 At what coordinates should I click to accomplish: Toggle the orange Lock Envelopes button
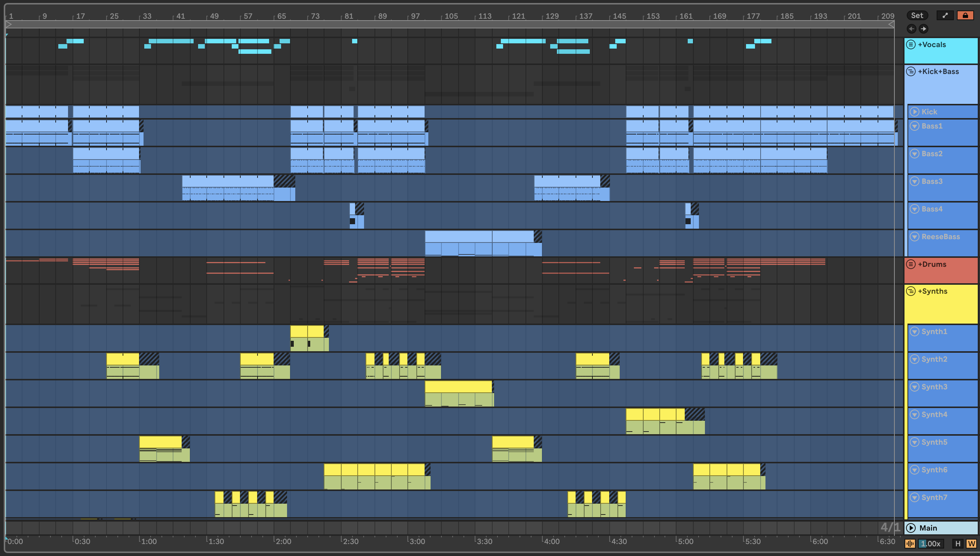click(x=965, y=15)
